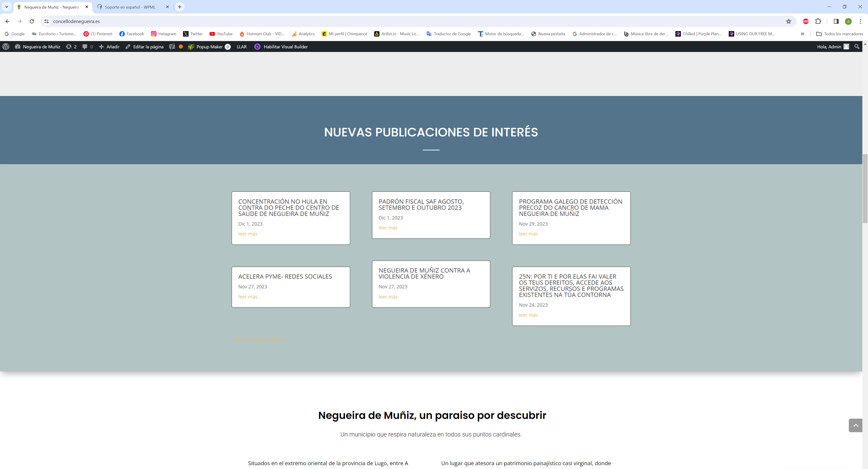Screen dimensions: 868x469
Task: Click the admin bar search magnifier
Action: [856, 47]
